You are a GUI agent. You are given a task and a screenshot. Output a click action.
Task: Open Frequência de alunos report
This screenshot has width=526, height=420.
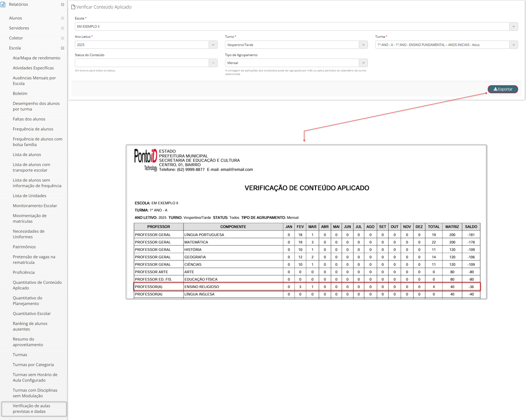33,129
